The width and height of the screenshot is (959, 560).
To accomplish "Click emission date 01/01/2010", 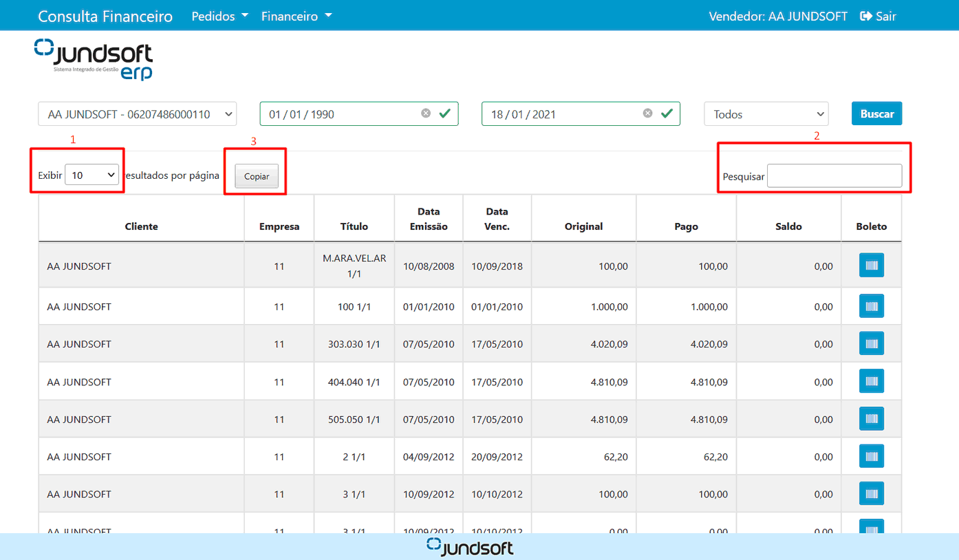I will click(429, 307).
